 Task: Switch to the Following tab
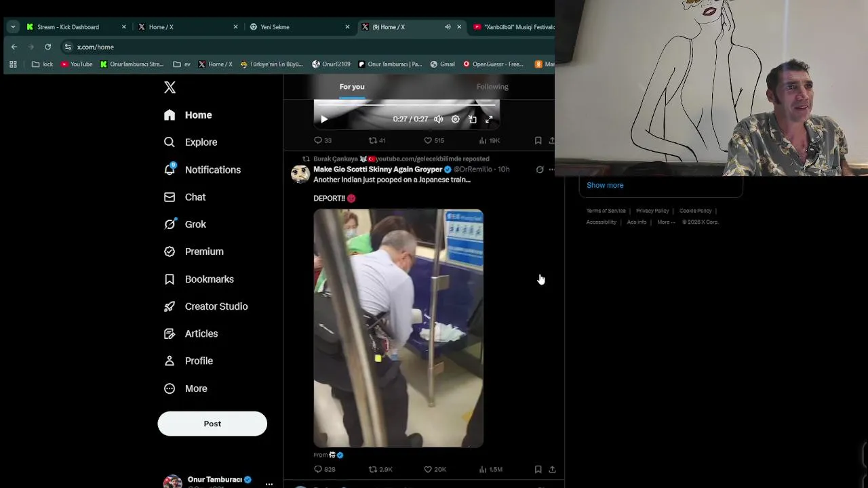492,87
